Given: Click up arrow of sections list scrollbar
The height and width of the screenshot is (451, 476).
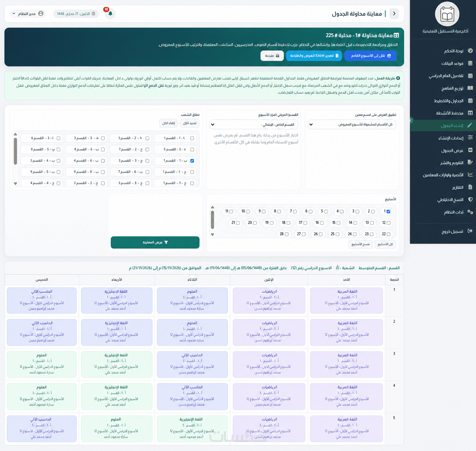Looking at the screenshot, I should pyautogui.click(x=15, y=135).
